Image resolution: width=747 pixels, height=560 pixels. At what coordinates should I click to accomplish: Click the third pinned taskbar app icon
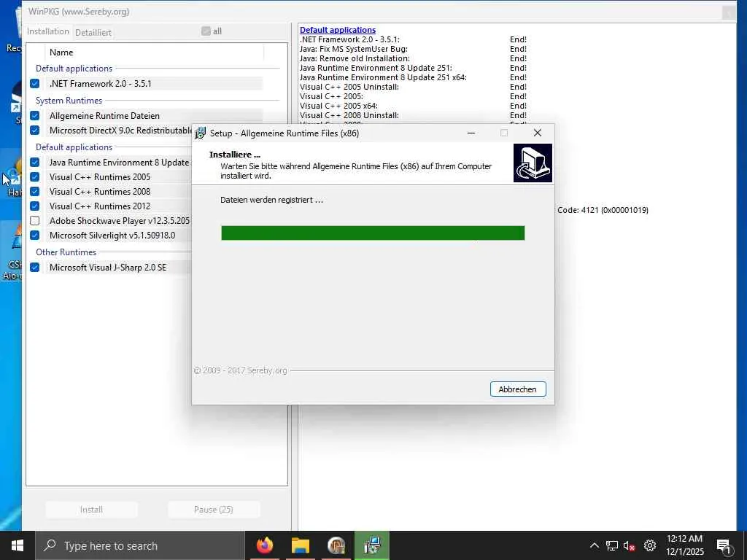tap(336, 545)
